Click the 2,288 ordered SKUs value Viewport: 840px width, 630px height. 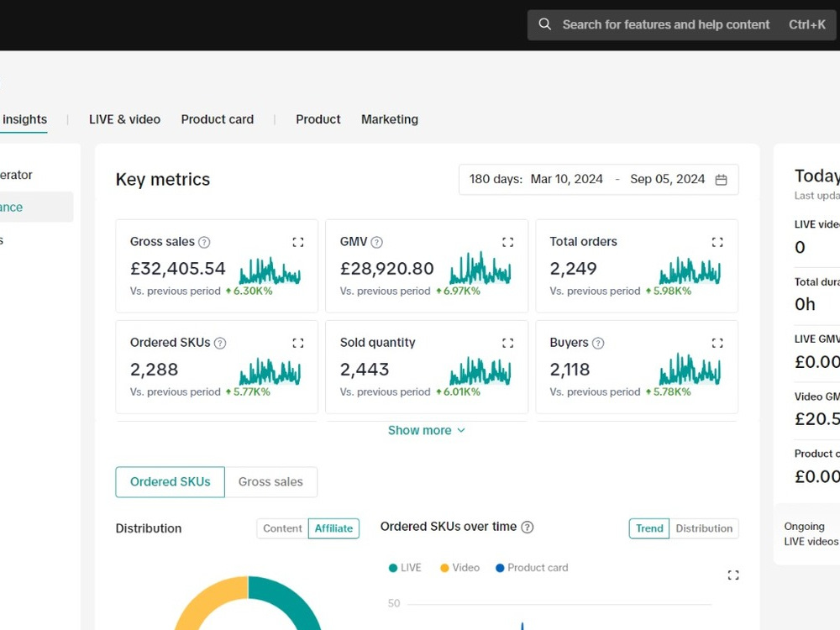pyautogui.click(x=155, y=369)
